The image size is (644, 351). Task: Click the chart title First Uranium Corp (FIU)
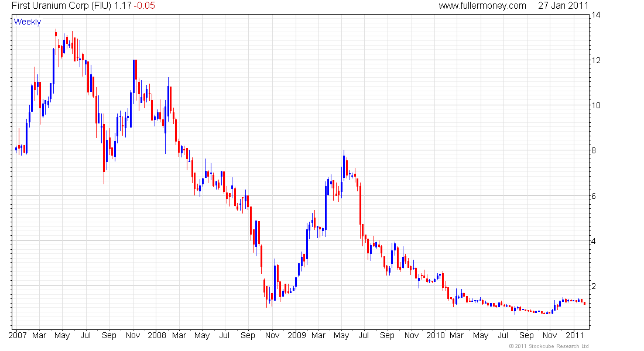tap(61, 6)
